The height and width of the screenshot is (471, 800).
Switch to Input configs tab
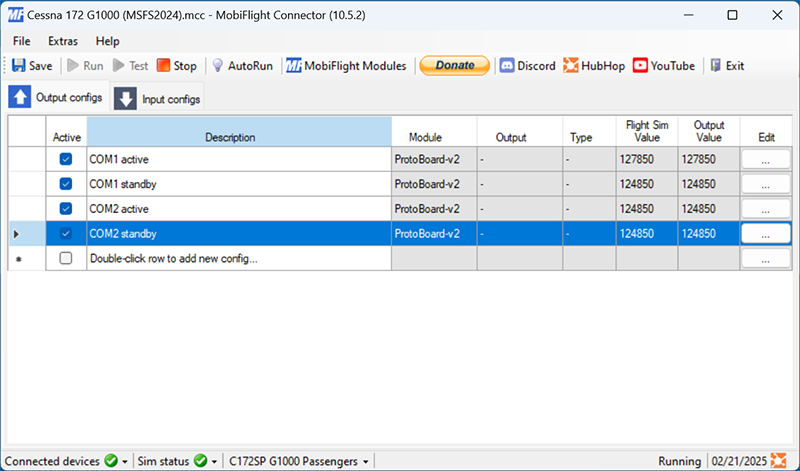click(x=158, y=99)
